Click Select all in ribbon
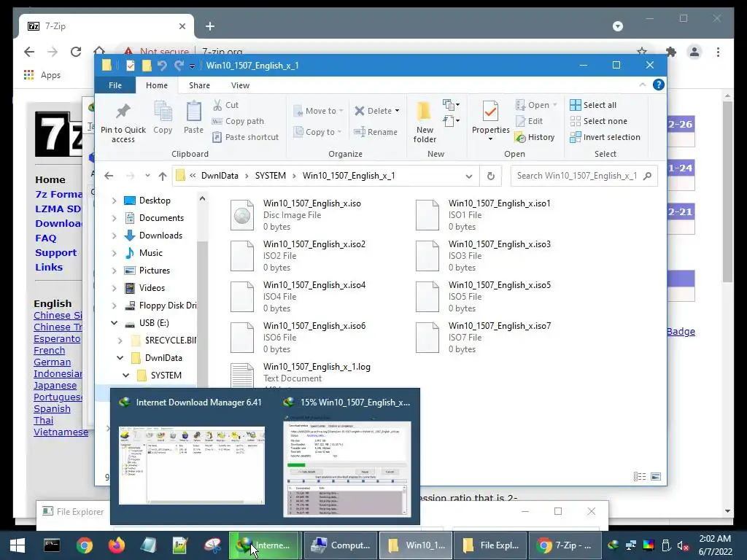Viewport: 747px width, 560px height. pyautogui.click(x=593, y=105)
